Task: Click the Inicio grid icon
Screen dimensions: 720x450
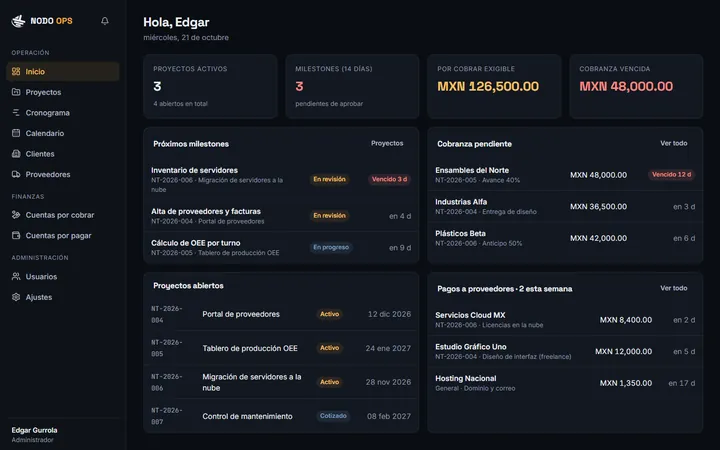Action: click(x=16, y=72)
